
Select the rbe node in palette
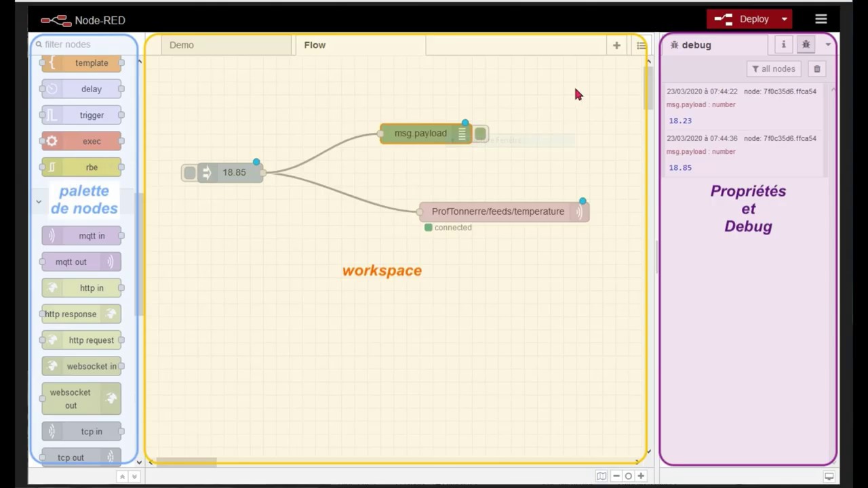tap(81, 167)
